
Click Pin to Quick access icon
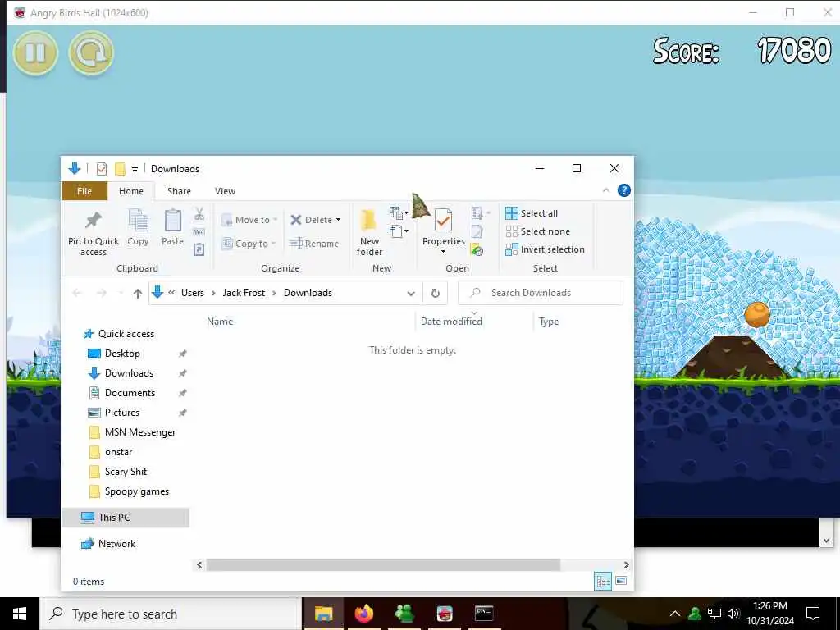point(94,220)
